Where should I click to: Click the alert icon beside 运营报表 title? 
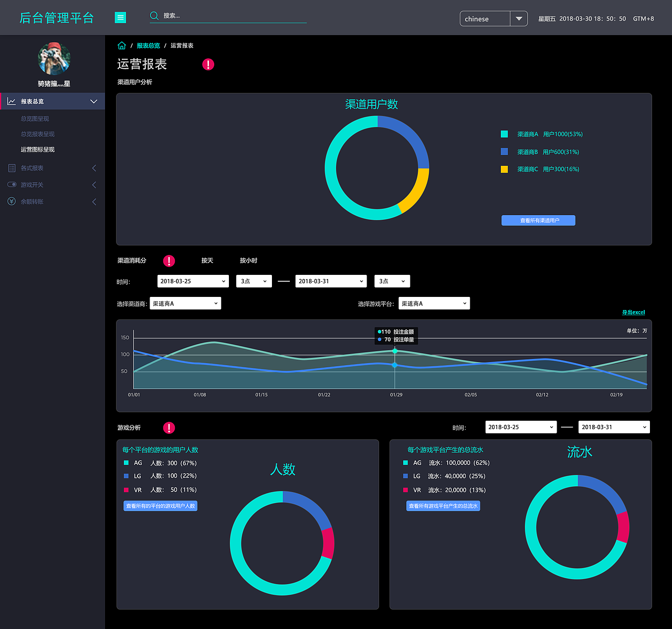click(208, 65)
